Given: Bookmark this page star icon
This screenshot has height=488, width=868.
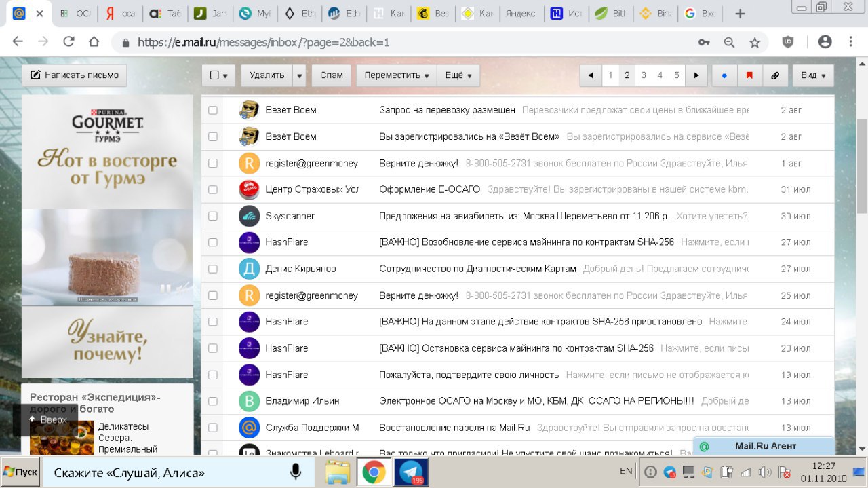Looking at the screenshot, I should [755, 42].
